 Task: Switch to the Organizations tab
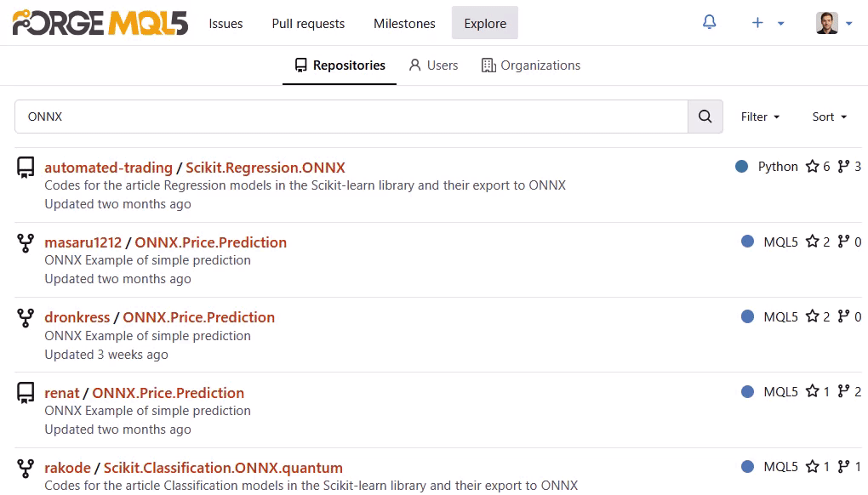click(x=531, y=65)
